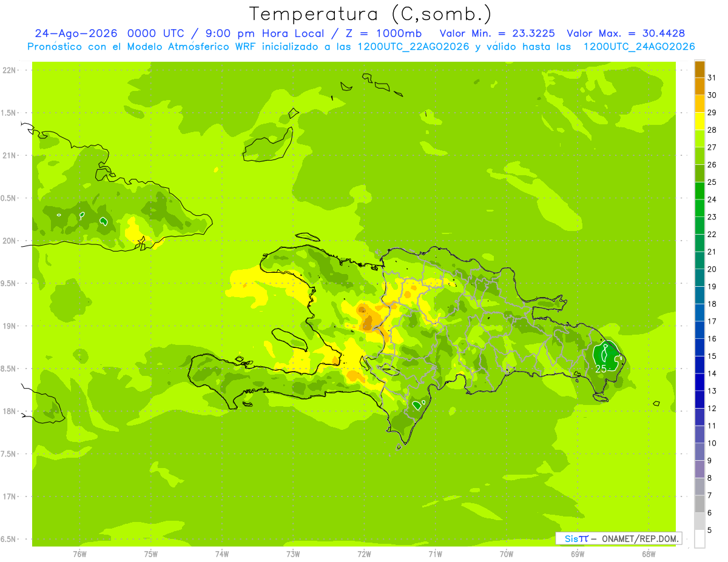Click the legend color band between 28 and 29
The image size is (728, 562).
click(x=699, y=121)
